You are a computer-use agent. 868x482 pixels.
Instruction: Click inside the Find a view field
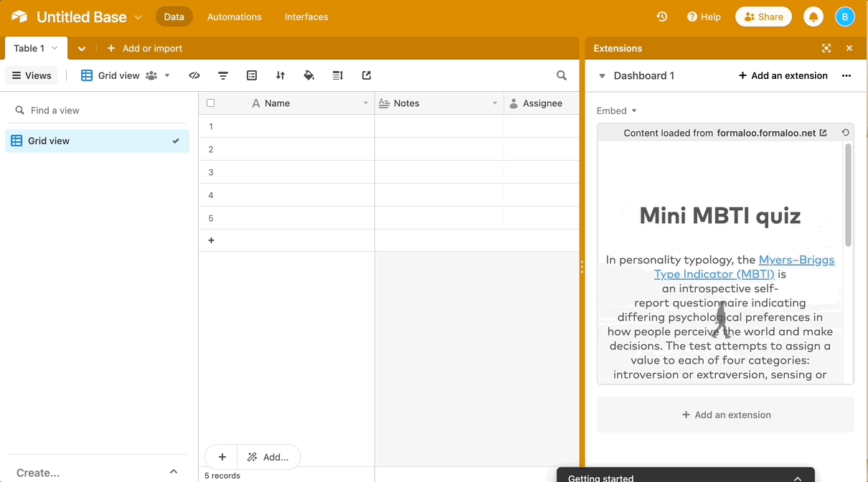click(x=72, y=110)
